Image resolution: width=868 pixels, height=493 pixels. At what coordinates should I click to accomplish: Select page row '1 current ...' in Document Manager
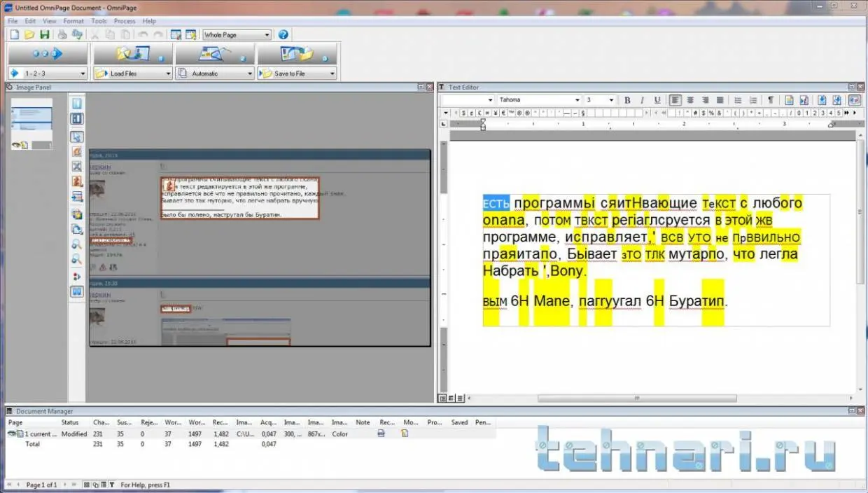[251, 434]
